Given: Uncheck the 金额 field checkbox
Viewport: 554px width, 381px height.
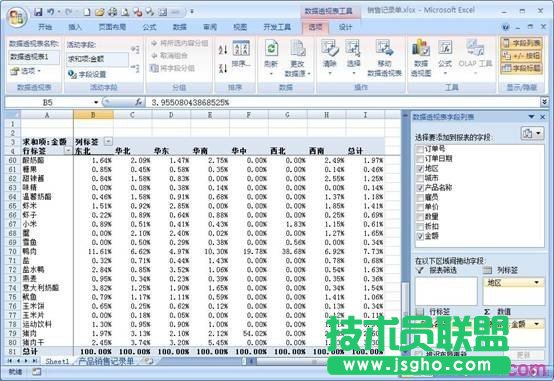Looking at the screenshot, I should (x=420, y=236).
